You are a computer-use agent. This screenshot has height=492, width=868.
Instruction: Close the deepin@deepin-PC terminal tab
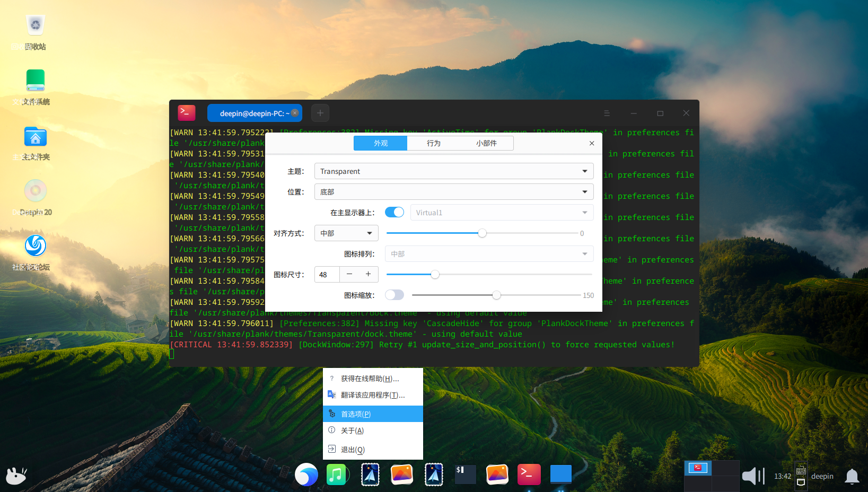tap(295, 113)
